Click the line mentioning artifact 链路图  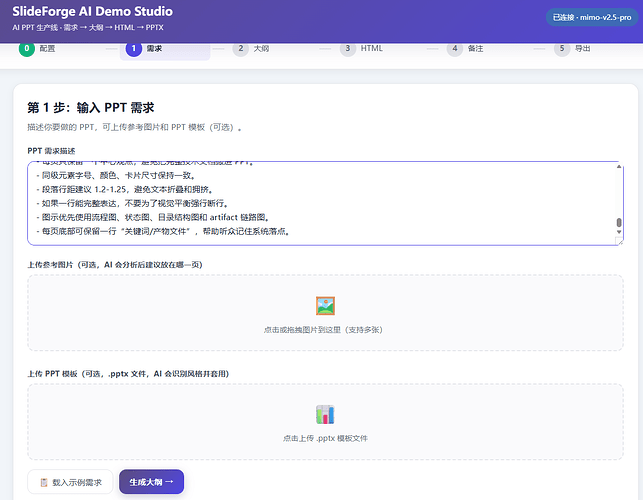tap(153, 217)
